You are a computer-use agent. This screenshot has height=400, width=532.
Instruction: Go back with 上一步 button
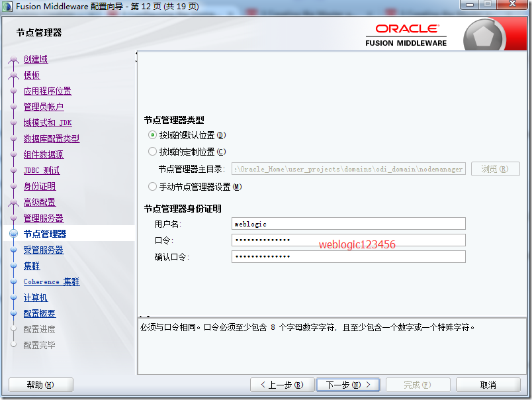(283, 385)
